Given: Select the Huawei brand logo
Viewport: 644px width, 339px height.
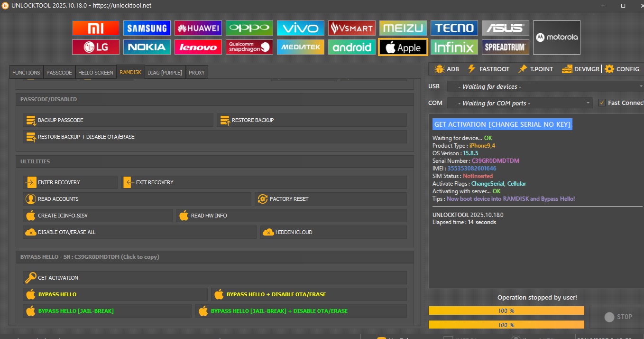Looking at the screenshot, I should tap(198, 28).
